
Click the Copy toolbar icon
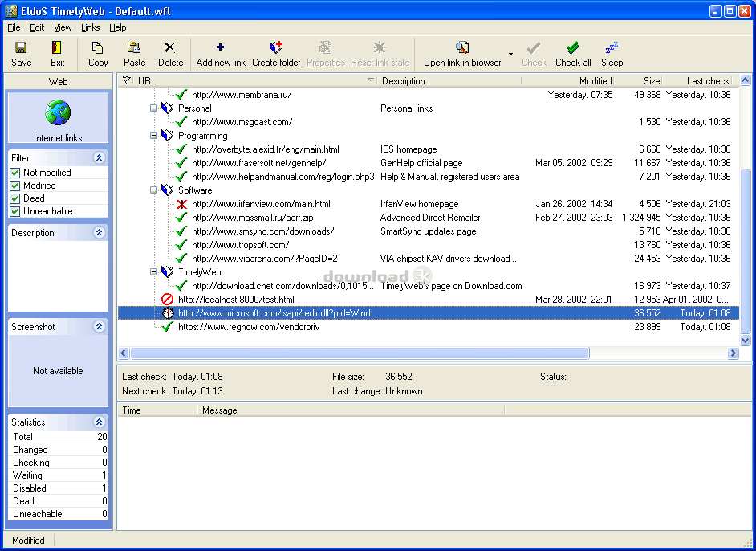[x=97, y=47]
